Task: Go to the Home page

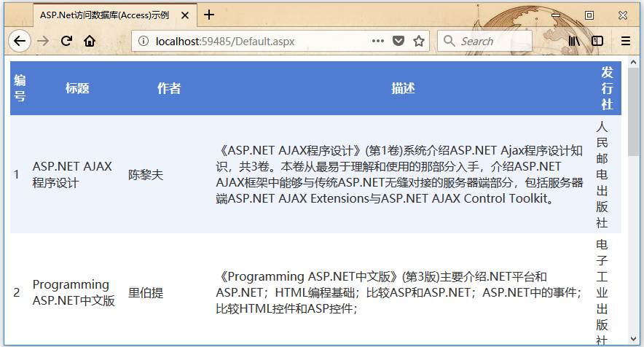Action: [x=90, y=41]
